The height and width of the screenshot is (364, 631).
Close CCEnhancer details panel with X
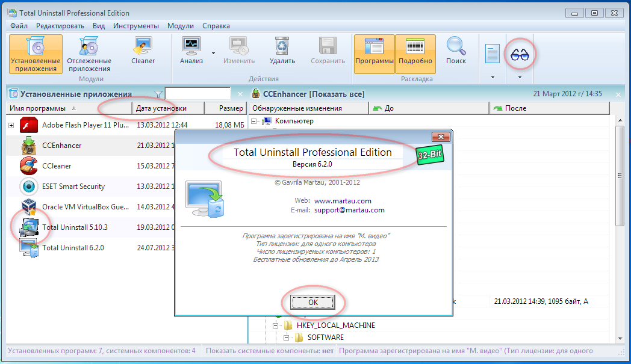point(618,94)
